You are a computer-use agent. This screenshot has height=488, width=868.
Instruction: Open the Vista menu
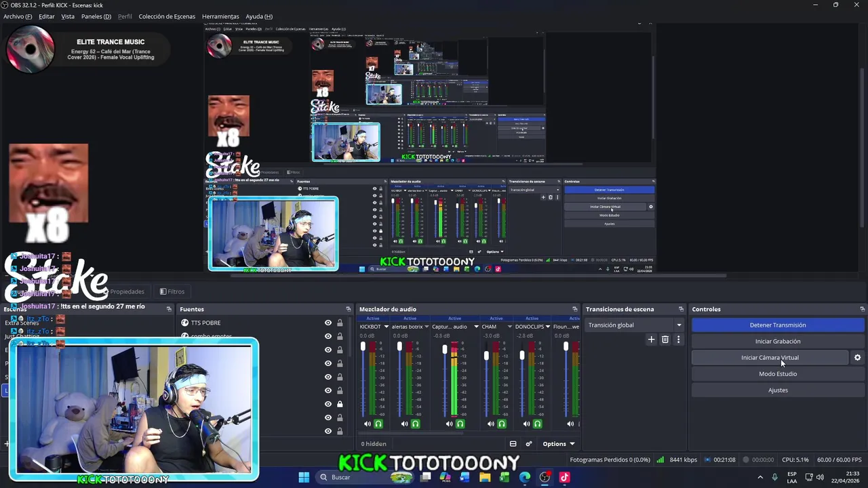click(68, 16)
